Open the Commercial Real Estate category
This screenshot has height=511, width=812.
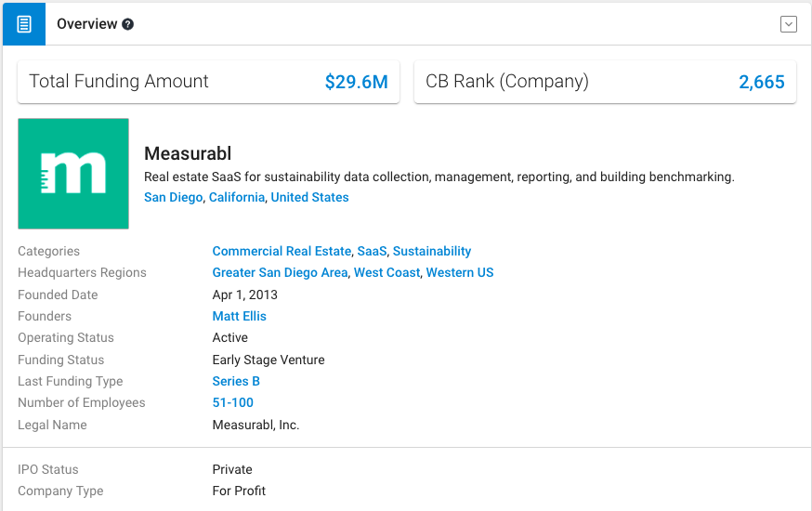tap(282, 251)
